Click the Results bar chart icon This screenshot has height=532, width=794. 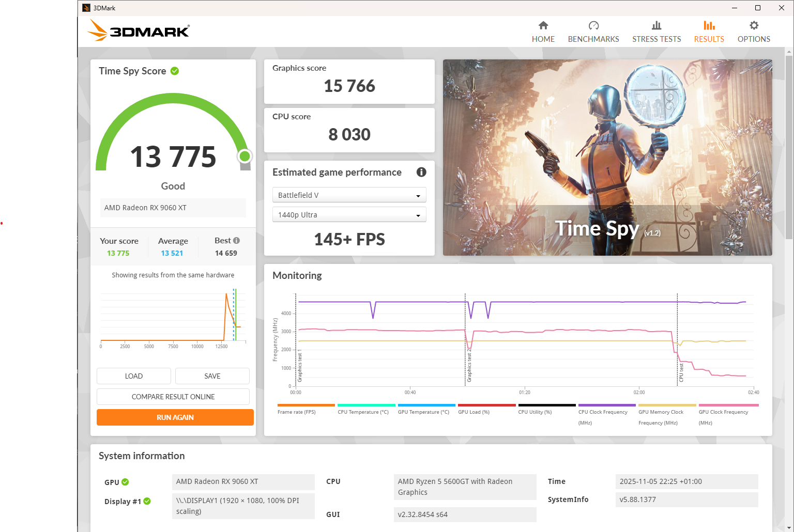709,25
